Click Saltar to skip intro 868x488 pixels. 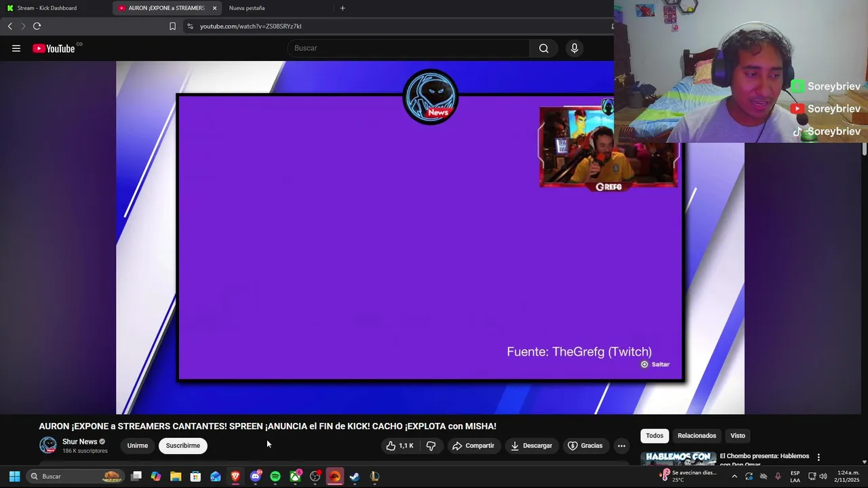tap(655, 364)
